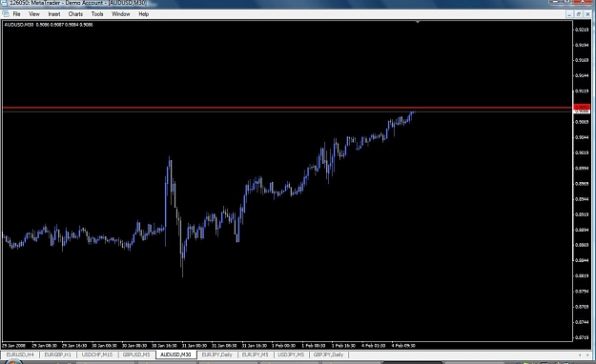Click the 0.9219 price scale value

tap(582, 30)
